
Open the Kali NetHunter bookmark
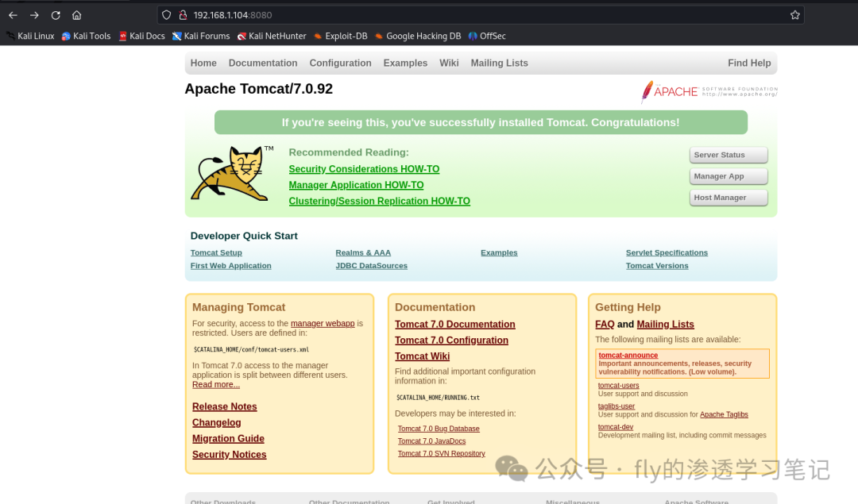[x=272, y=36]
